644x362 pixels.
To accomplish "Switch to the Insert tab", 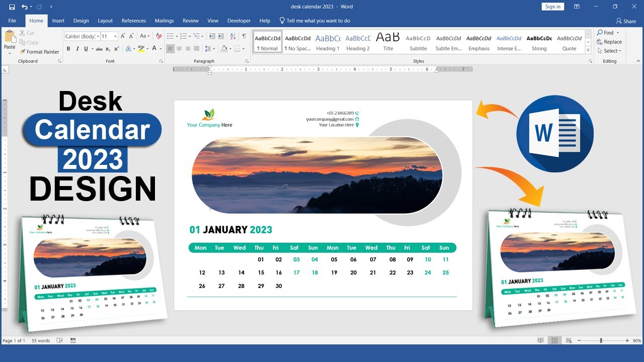I will click(58, 21).
